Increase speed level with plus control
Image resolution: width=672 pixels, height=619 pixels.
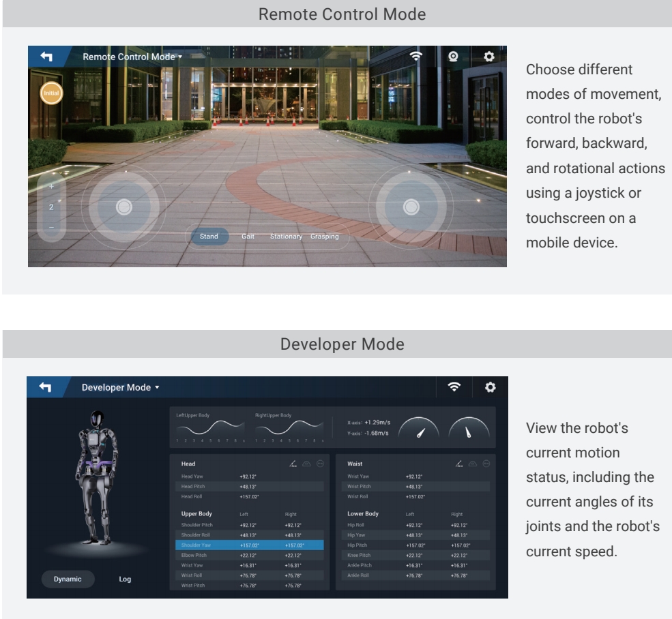coord(50,186)
